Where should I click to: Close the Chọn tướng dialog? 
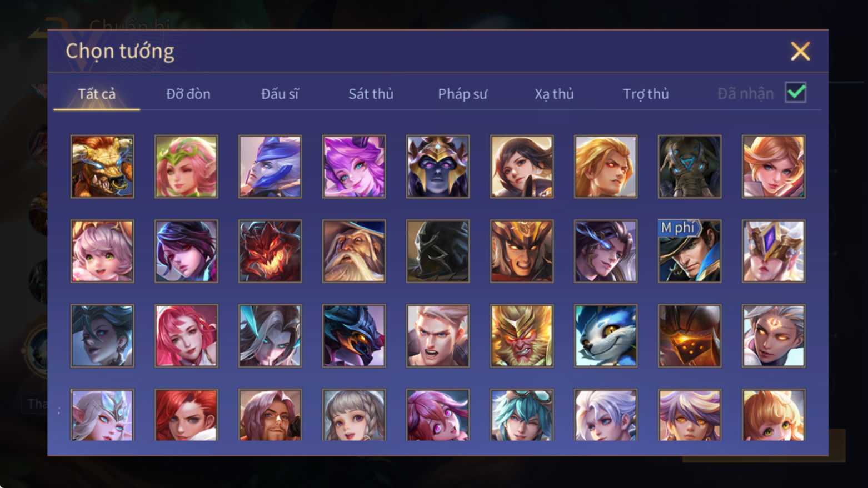pos(800,51)
